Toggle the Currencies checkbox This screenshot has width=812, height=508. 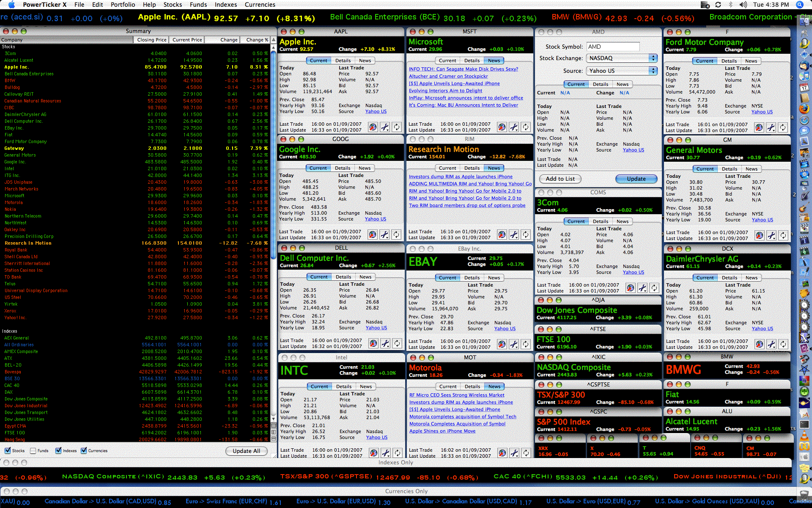pos(84,450)
